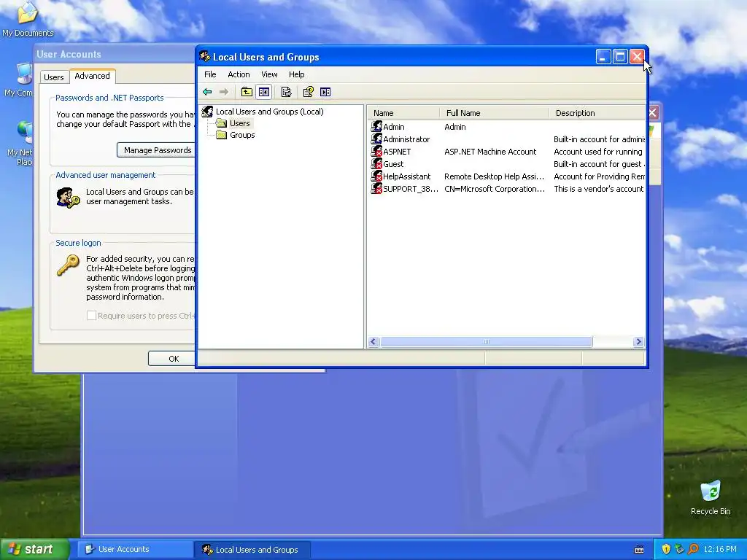Viewport: 747px width, 560px height.
Task: Click the user-with-keys icon under Advanced user management
Action: click(68, 198)
